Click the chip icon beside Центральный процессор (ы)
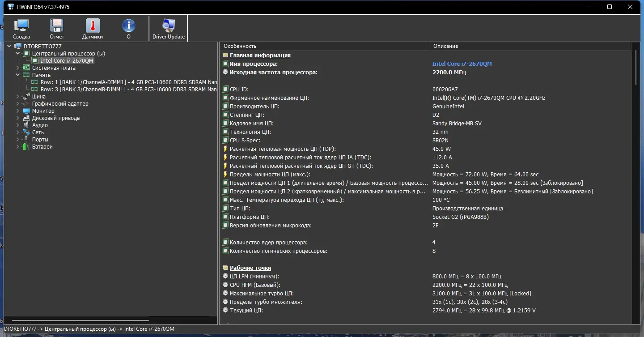 point(26,53)
